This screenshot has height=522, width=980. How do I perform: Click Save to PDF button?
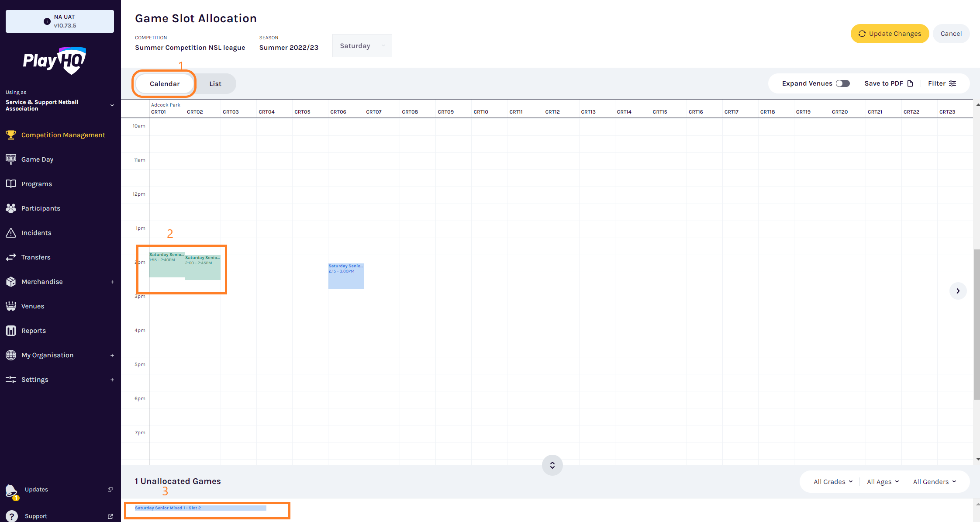pos(889,83)
